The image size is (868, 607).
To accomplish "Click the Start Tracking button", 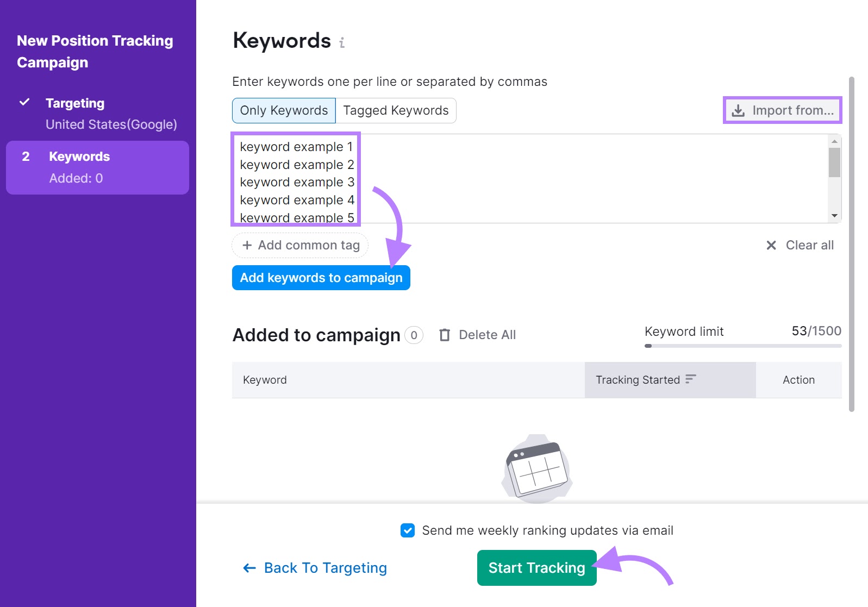I will pyautogui.click(x=536, y=568).
